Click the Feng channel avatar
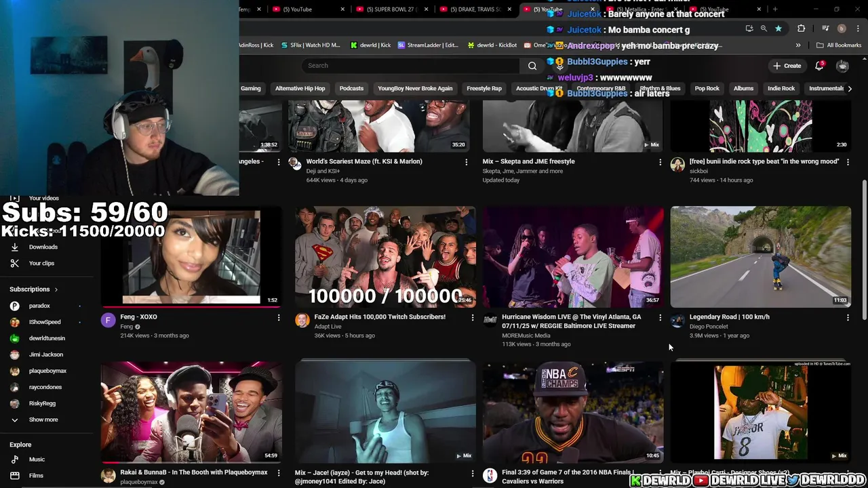 click(x=108, y=321)
